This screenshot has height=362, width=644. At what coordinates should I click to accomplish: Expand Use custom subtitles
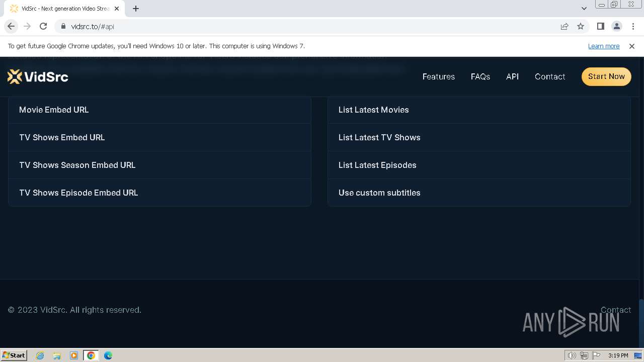pos(479,193)
